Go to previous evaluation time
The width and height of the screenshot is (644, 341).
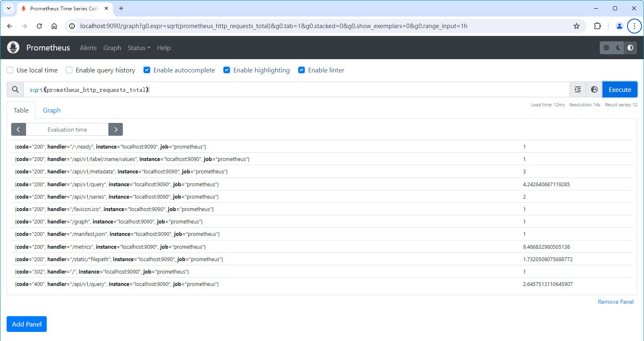click(x=19, y=130)
